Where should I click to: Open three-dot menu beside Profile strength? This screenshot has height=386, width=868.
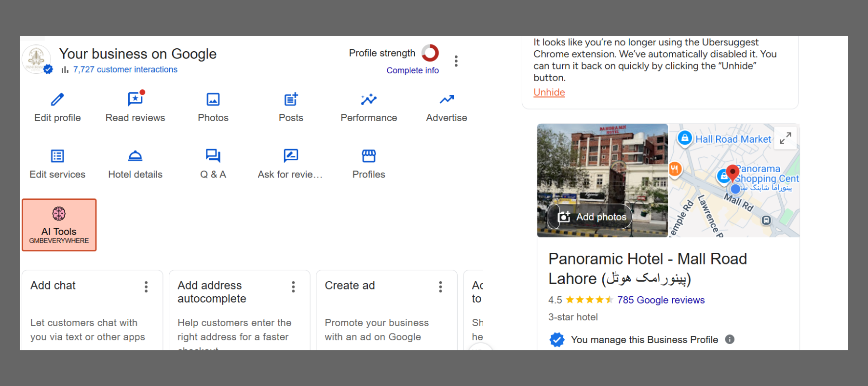coord(456,61)
